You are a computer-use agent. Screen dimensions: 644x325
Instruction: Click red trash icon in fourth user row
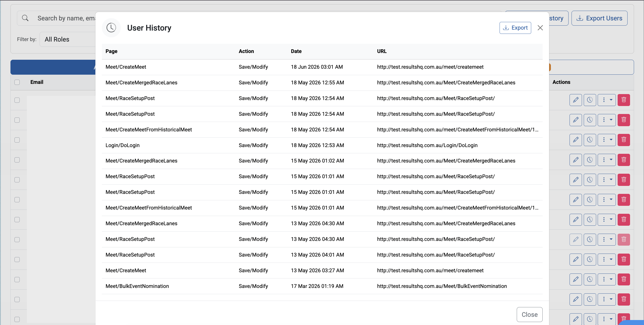point(624,160)
